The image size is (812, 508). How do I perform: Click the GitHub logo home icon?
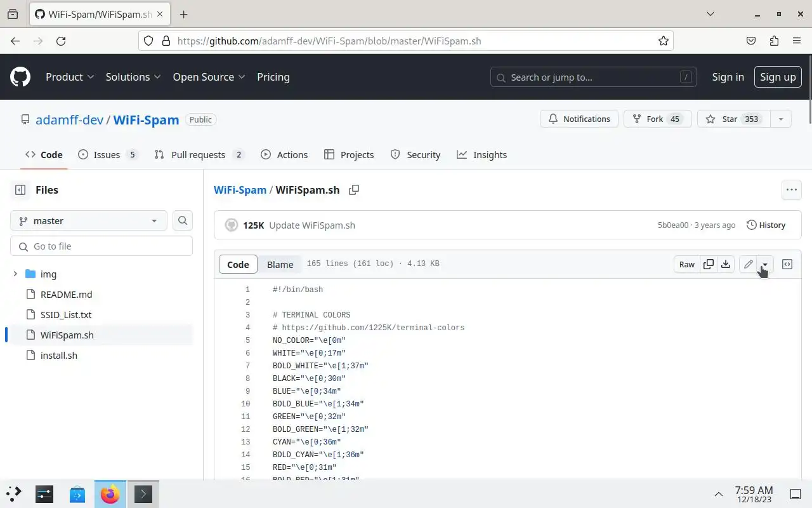point(20,77)
